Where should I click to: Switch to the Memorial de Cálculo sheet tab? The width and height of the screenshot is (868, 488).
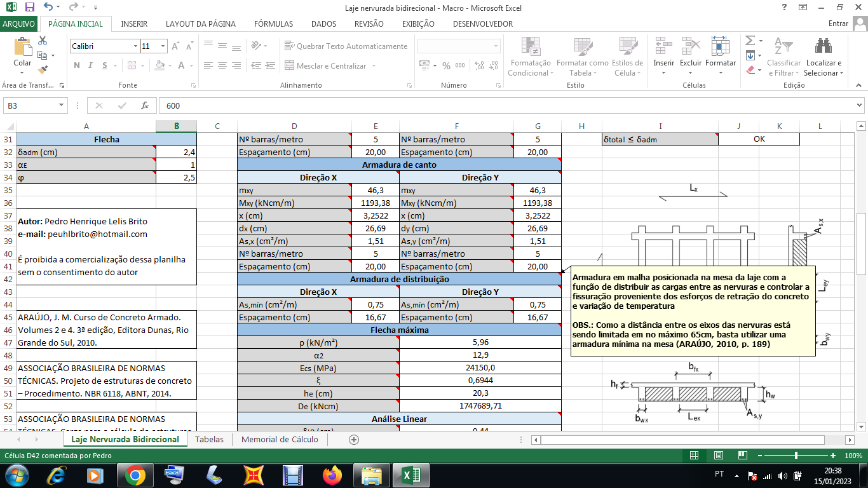[x=280, y=439]
